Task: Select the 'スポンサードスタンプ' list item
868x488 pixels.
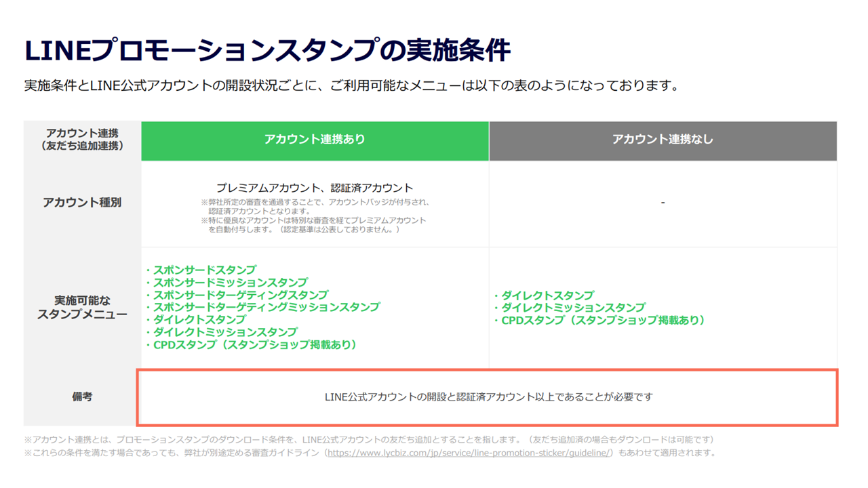Action: pyautogui.click(x=201, y=270)
